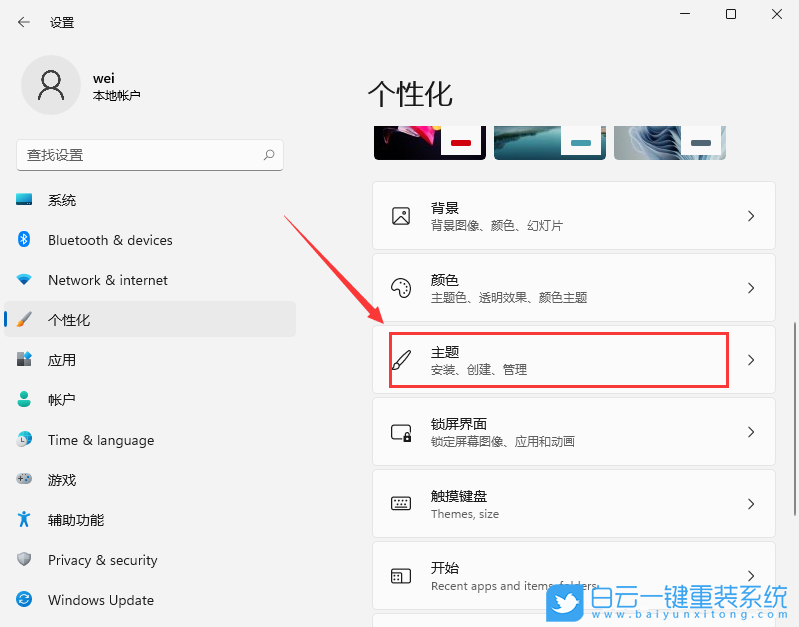
Task: Click the 颜色 palette icon
Action: (401, 288)
